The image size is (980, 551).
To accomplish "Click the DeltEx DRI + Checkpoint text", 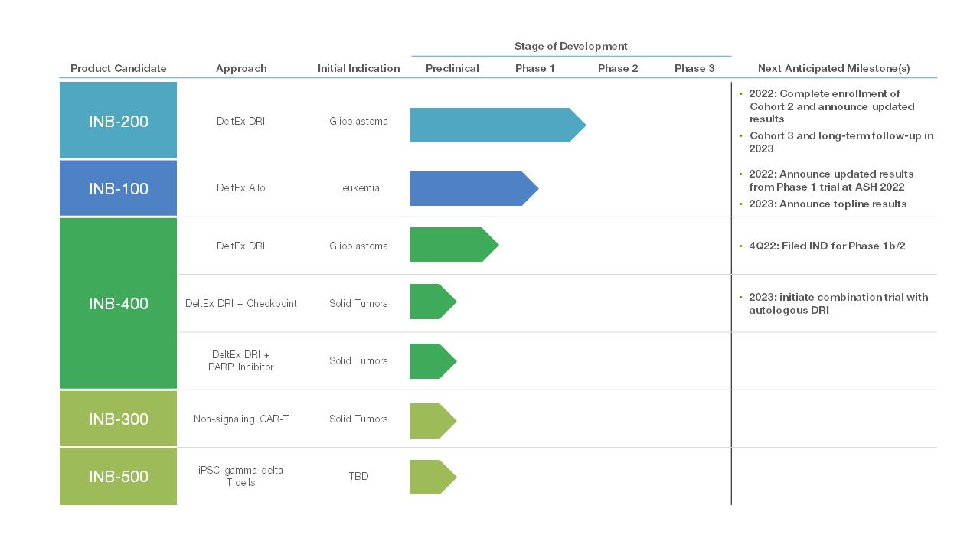I will (241, 303).
